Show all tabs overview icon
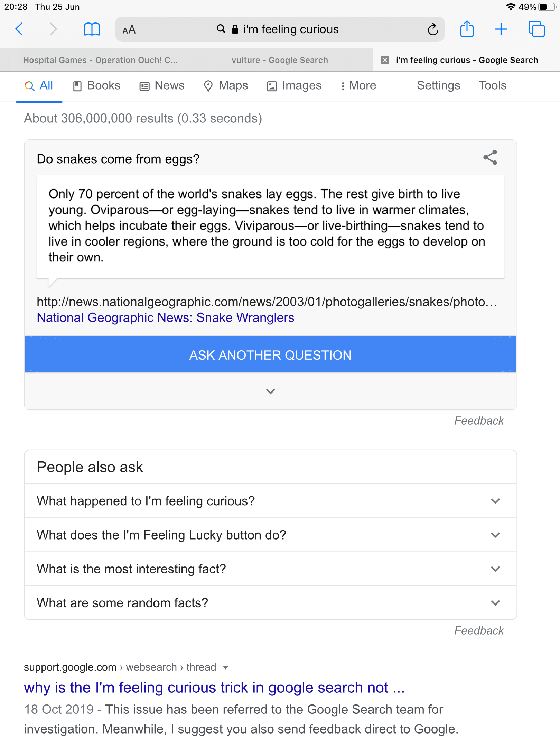 coord(536,29)
